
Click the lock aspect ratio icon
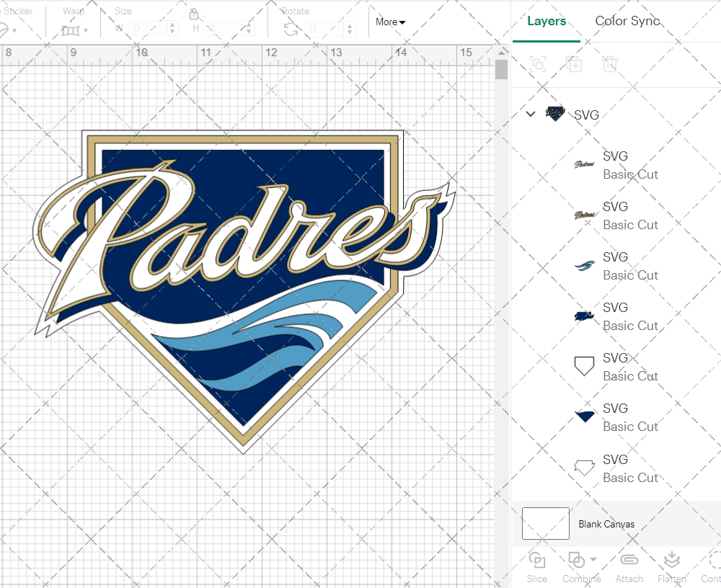pos(193,14)
